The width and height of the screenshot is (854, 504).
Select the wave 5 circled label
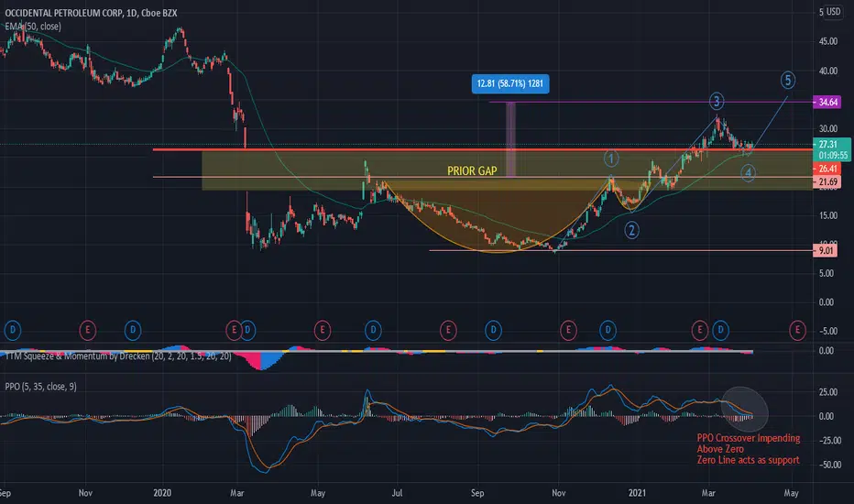[x=787, y=80]
